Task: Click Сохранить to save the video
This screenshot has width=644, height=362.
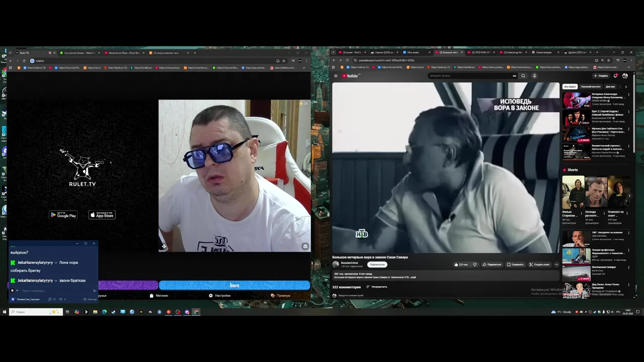Action: pyautogui.click(x=516, y=264)
